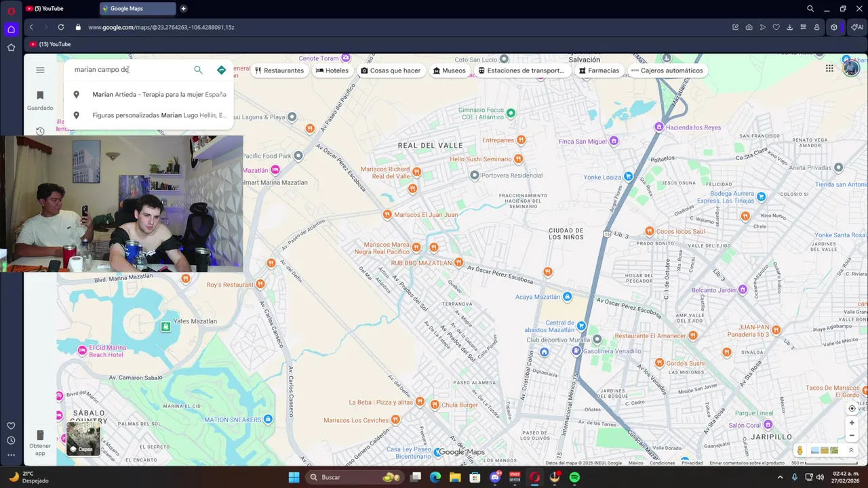Select suggestion Figuras personalizadas Marian Lugo
Viewport: 868px width, 488px height.
point(149,115)
